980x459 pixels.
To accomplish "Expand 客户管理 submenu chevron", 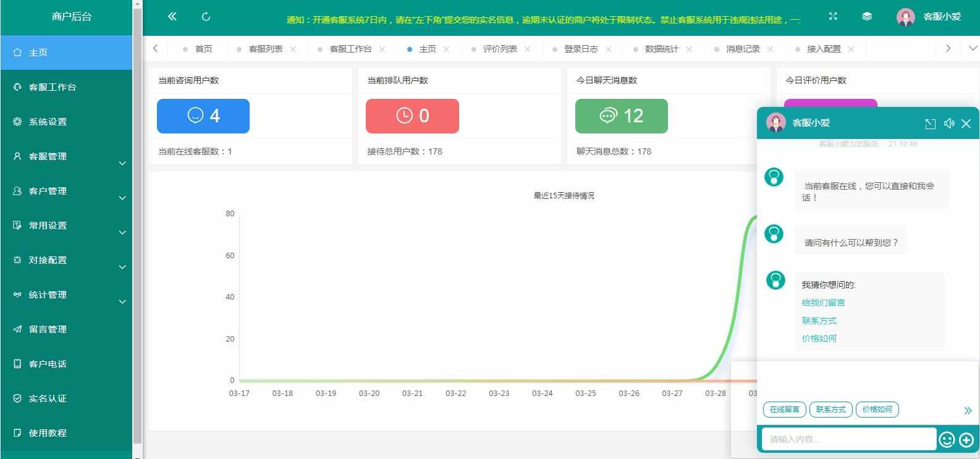I will click(x=122, y=198).
